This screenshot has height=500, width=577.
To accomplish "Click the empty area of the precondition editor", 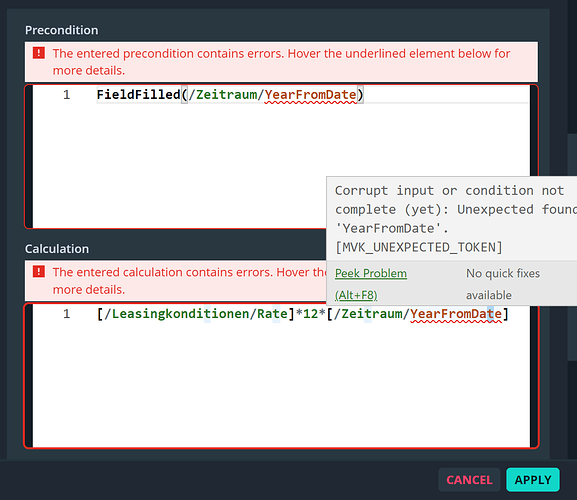I will tap(180, 166).
